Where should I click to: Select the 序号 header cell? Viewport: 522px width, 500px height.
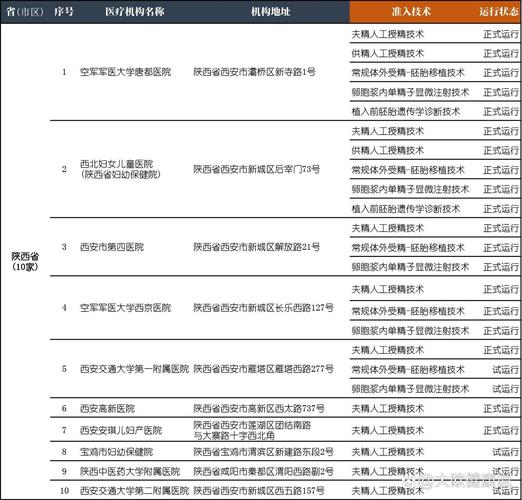tap(63, 12)
